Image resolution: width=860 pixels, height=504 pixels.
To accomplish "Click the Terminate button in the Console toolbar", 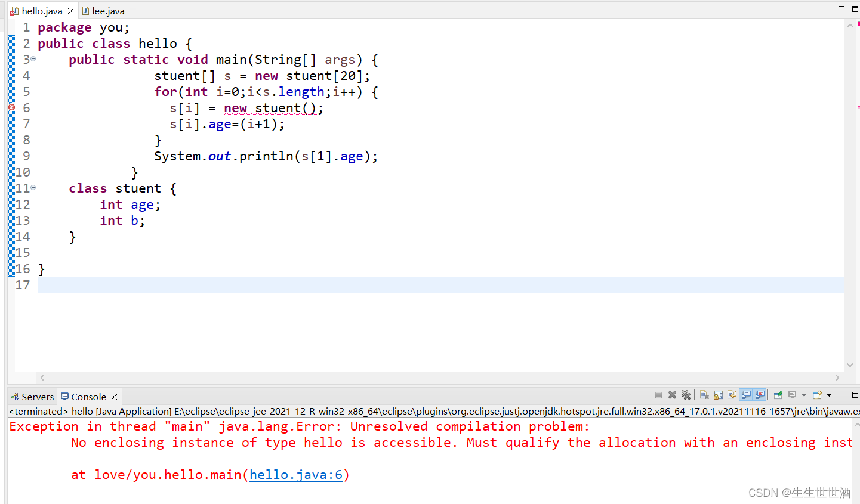I will (x=658, y=394).
